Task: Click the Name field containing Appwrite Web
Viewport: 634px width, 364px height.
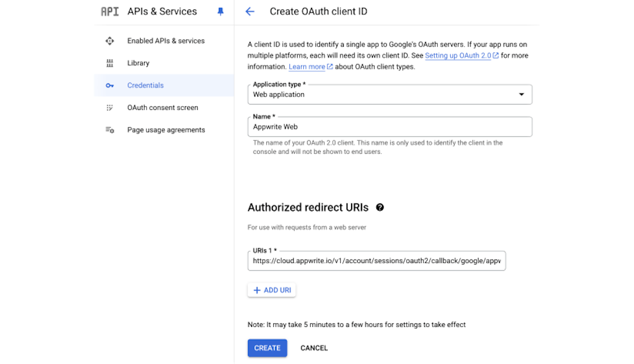Action: click(390, 127)
